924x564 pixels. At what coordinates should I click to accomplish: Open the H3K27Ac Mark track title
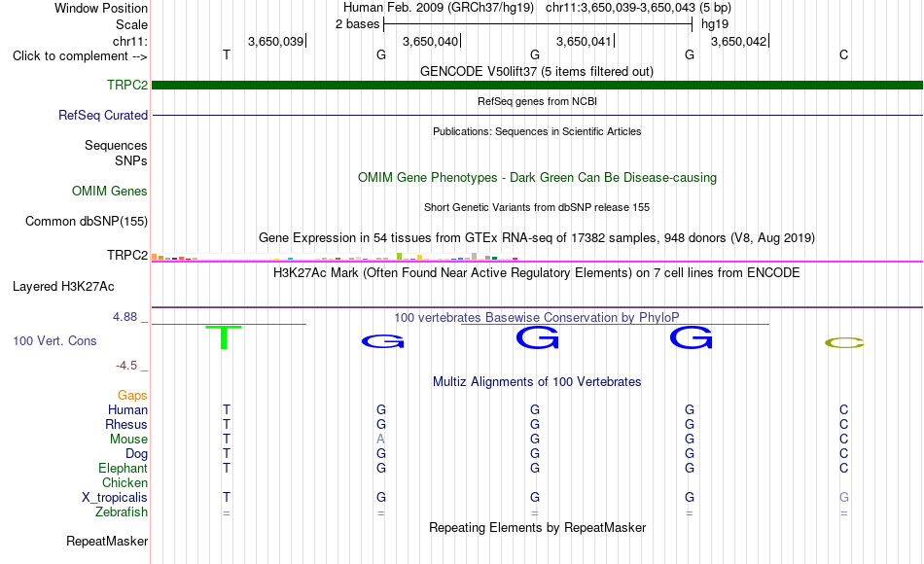(537, 273)
